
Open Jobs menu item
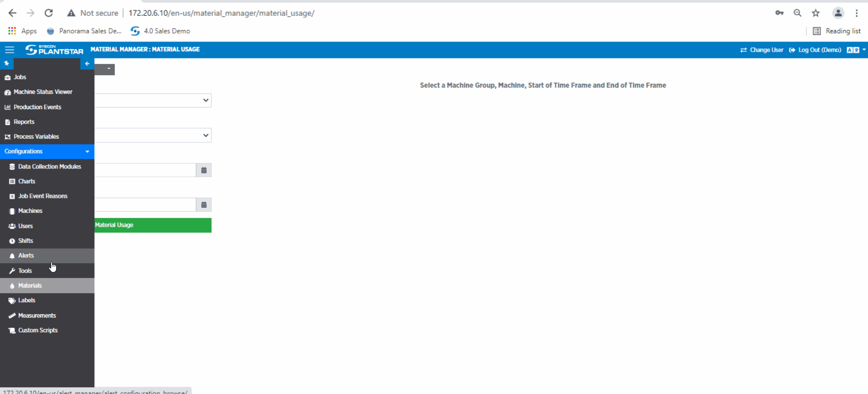pos(47,77)
